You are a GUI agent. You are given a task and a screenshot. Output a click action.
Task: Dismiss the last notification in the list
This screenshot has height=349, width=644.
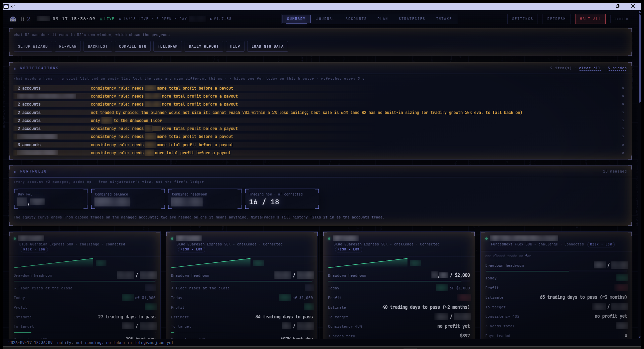pos(623,153)
